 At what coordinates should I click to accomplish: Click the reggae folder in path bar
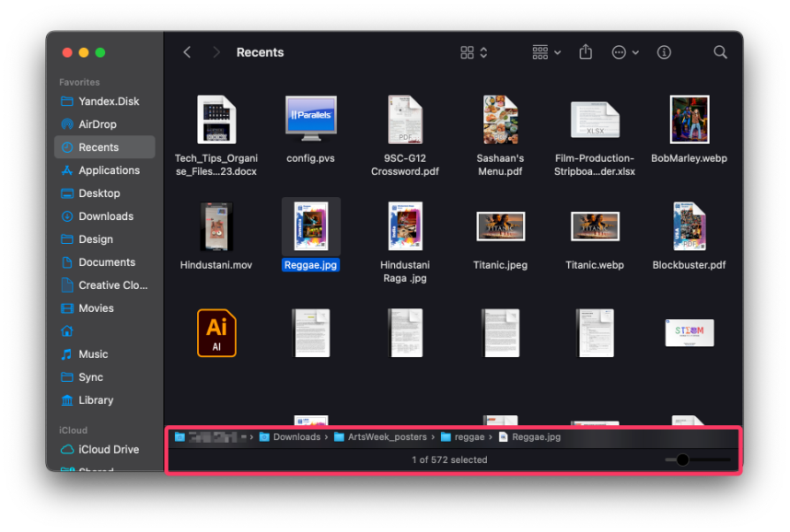(x=469, y=437)
